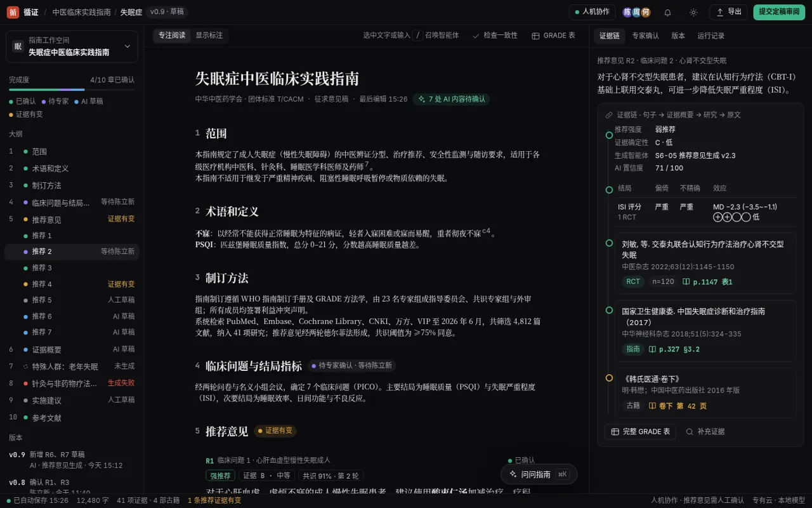Screen dimensions: 812x508
Task: Filter by 已确认 legend
Action: [x=22, y=101]
